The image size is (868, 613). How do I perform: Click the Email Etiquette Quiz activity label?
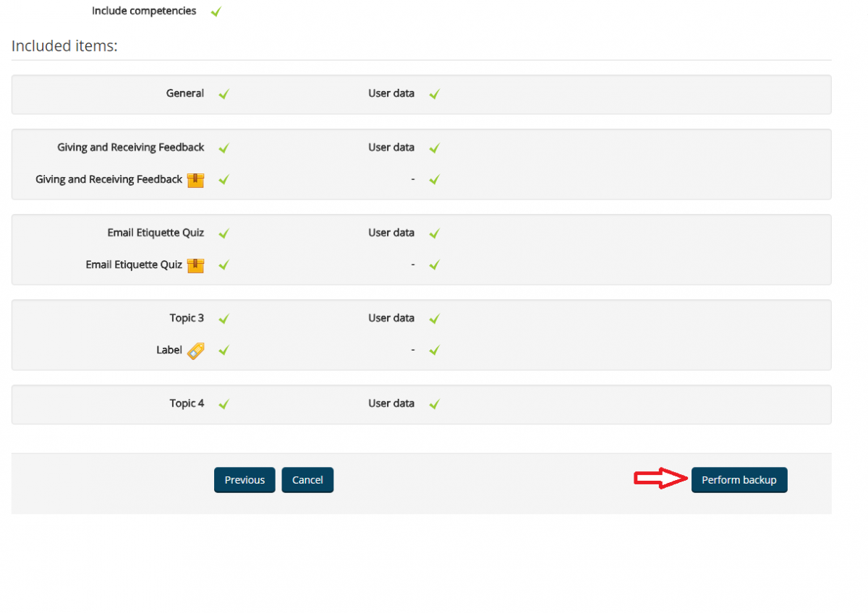(x=134, y=265)
